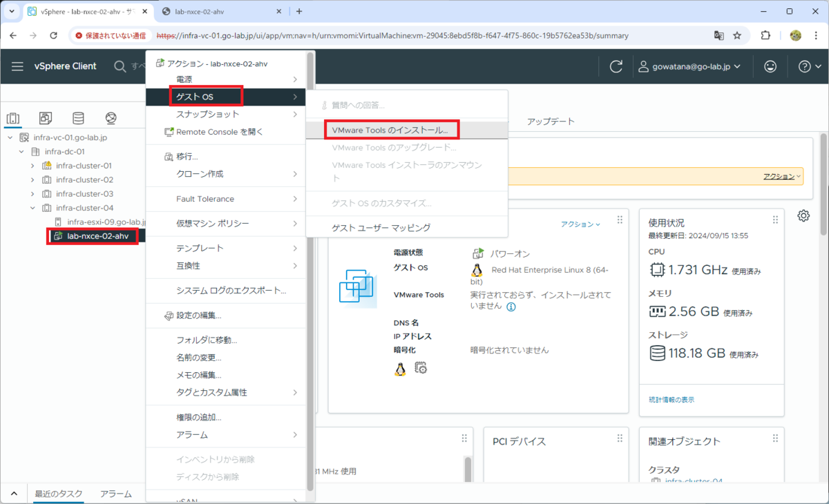Click the VMware Tools info icon
This screenshot has width=829, height=504.
click(511, 307)
